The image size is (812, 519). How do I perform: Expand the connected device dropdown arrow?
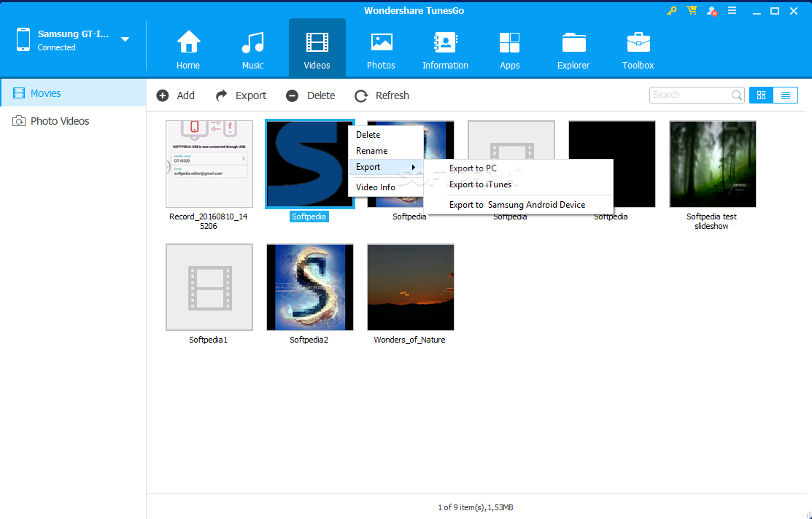125,39
